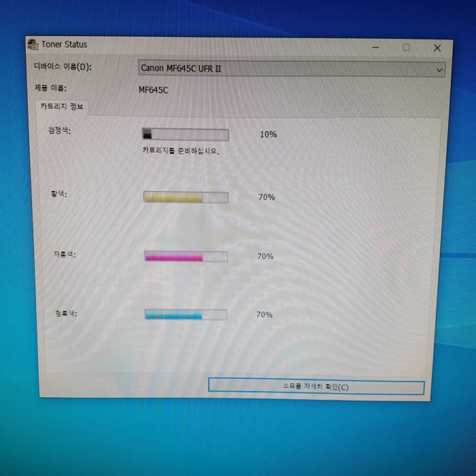This screenshot has width=476, height=476.
Task: Click the 자홍색 label
Action: (65, 254)
